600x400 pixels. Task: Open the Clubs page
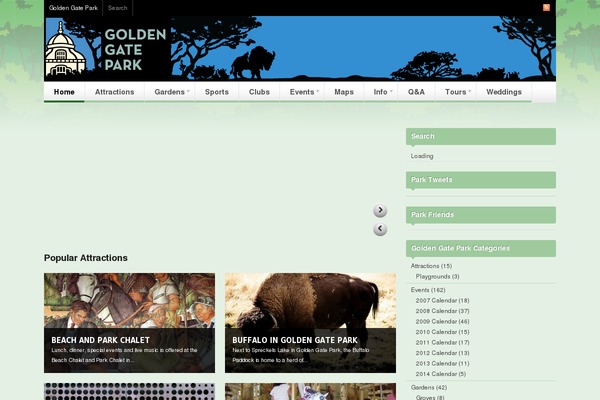(259, 92)
